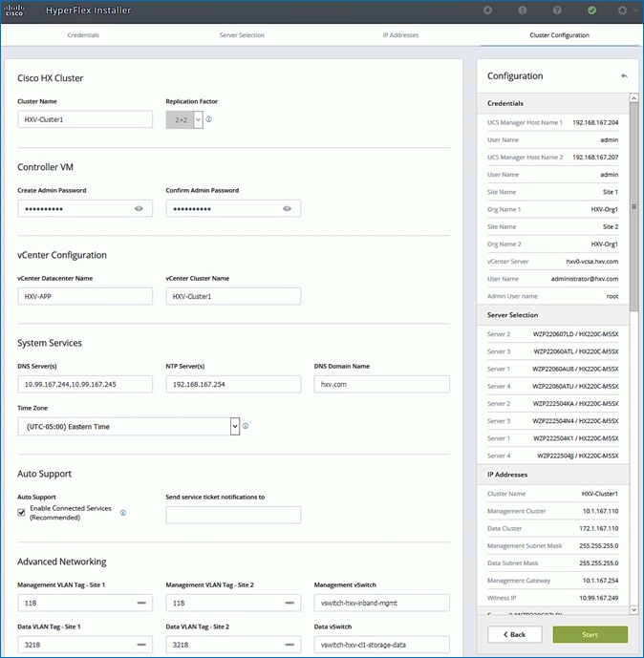Focus the NTP Server(s) field
The width and height of the screenshot is (644, 658).
[x=233, y=384]
